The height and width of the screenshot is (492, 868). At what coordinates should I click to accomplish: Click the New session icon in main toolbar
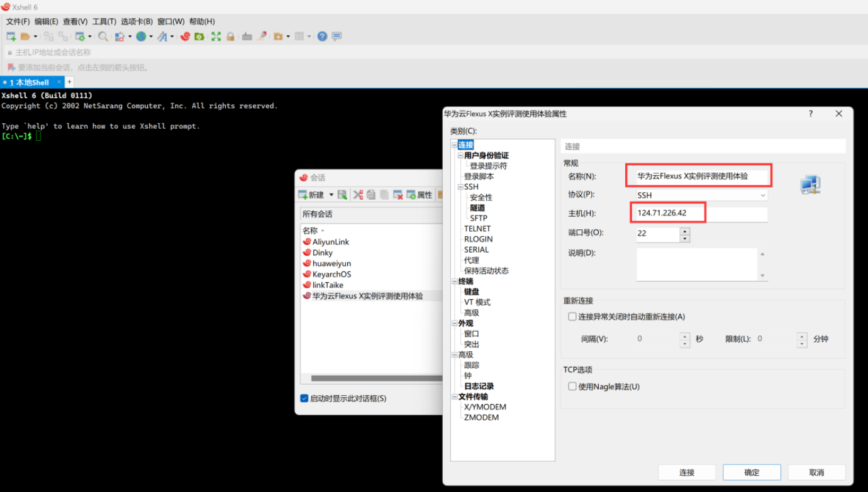(x=11, y=36)
